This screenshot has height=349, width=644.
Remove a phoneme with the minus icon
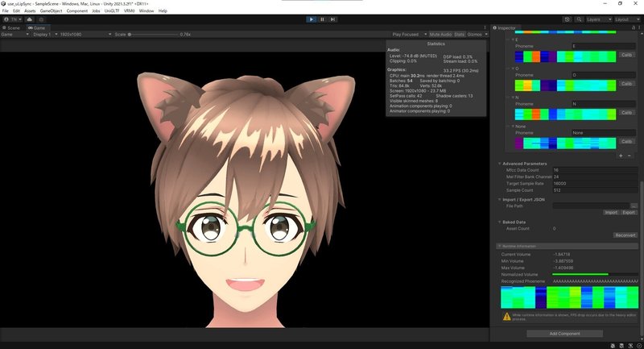(630, 156)
